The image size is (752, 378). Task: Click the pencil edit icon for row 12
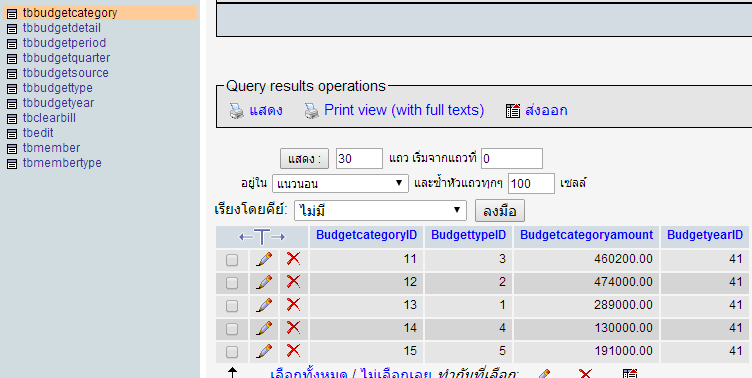click(x=264, y=282)
